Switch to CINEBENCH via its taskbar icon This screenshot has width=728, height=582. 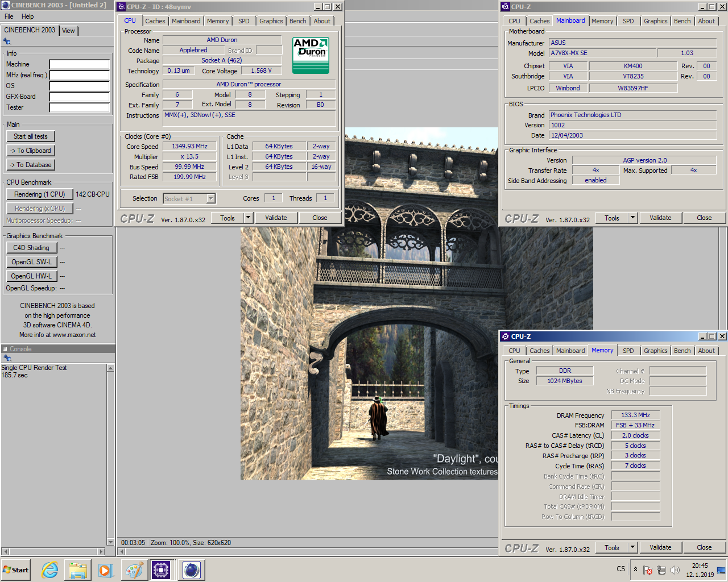point(192,570)
